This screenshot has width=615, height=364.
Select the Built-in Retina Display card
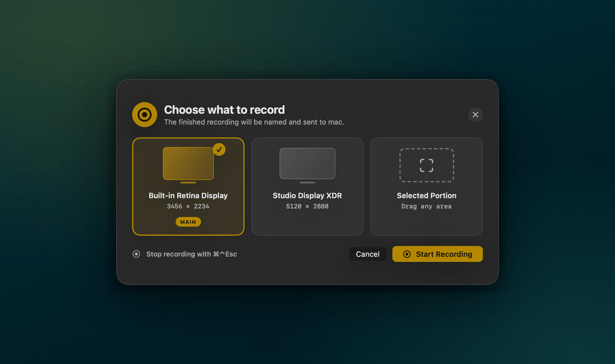188,187
